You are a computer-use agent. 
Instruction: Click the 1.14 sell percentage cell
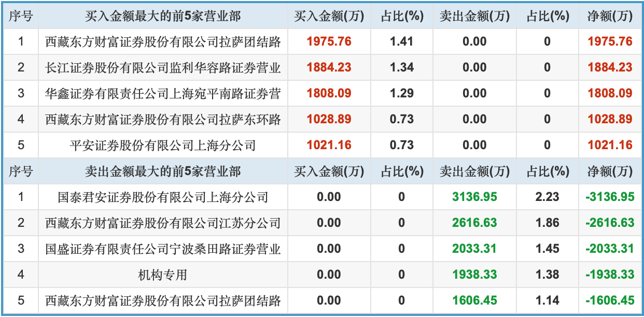click(x=548, y=300)
